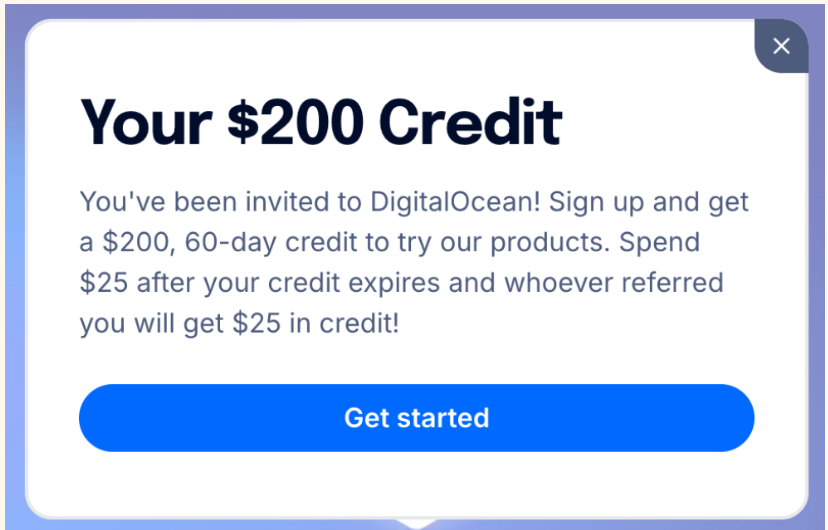Close the credit popup with the X icon
The height and width of the screenshot is (530, 828).
781,46
